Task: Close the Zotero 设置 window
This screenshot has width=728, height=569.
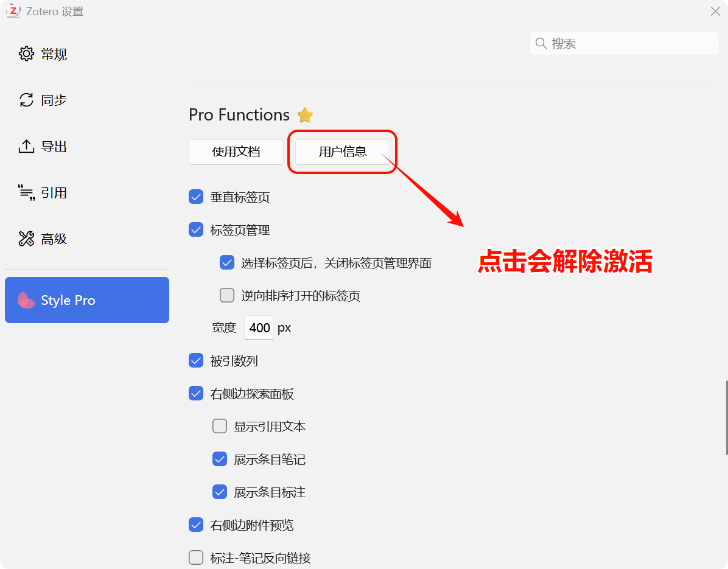Action: coord(715,11)
